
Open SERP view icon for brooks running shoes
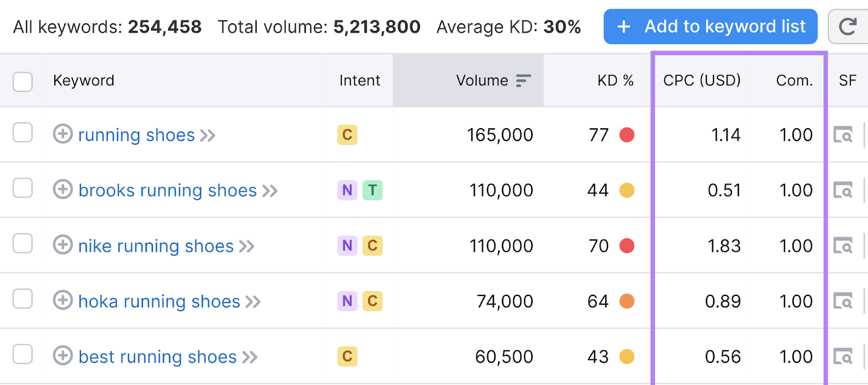[x=843, y=190]
